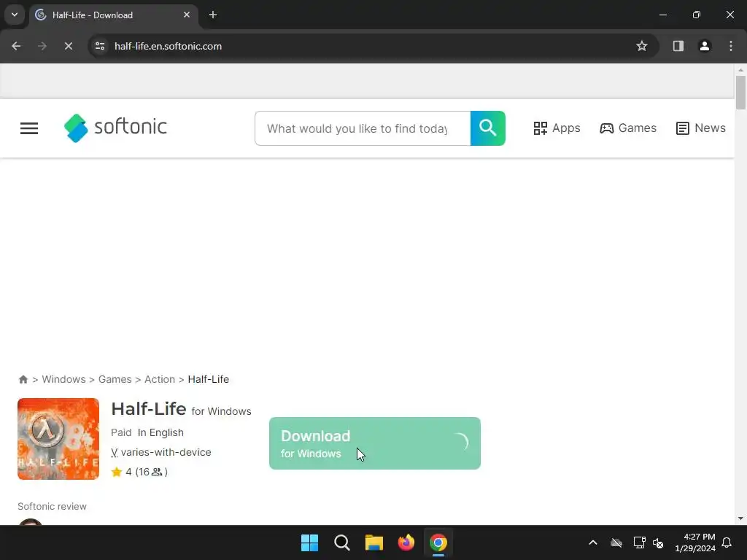Viewport: 747px width, 560px height.
Task: Open File Explorer from taskbar
Action: [x=374, y=542]
